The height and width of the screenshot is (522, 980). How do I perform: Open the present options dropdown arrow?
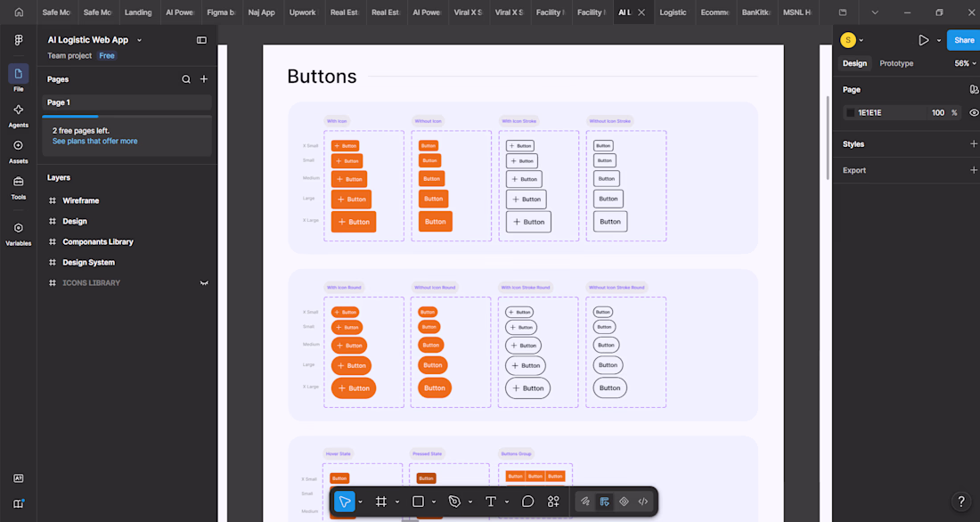click(939, 41)
